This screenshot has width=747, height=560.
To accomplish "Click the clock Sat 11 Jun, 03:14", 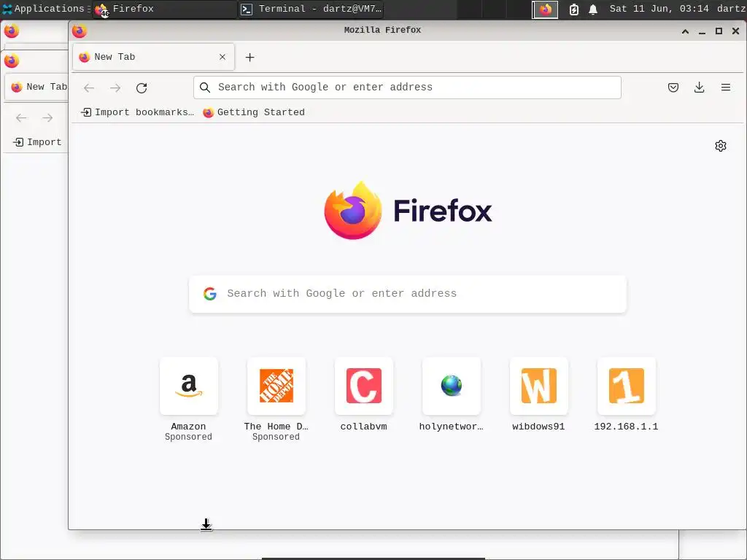I will pos(659,9).
